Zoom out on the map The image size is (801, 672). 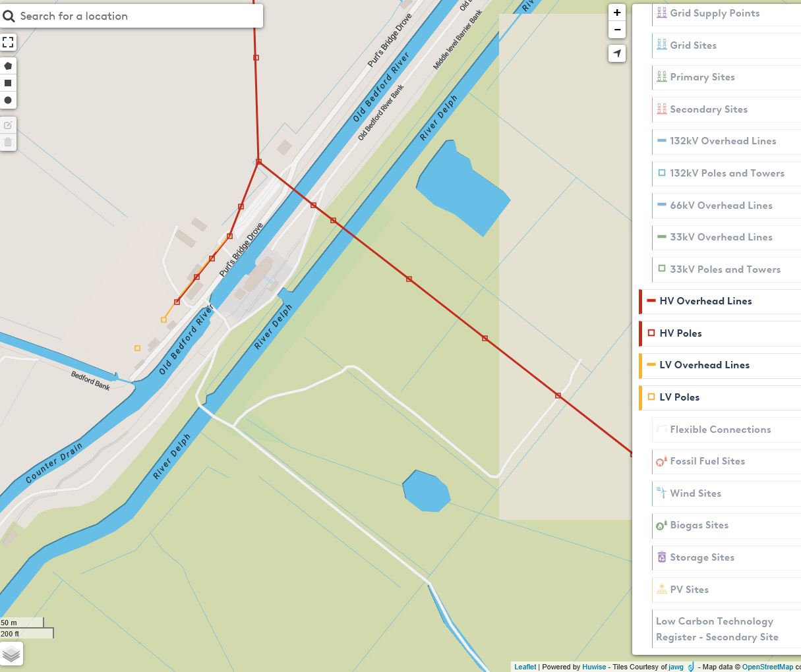pos(617,30)
